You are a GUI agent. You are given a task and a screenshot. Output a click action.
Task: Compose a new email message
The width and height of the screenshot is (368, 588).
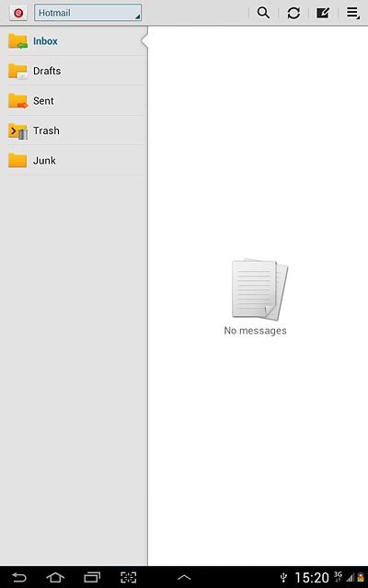coord(323,13)
